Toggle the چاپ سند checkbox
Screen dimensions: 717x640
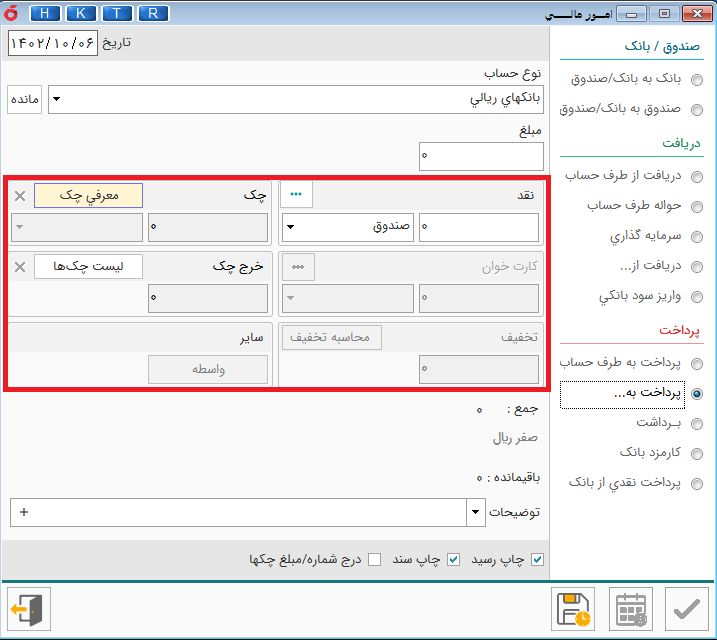(453, 559)
